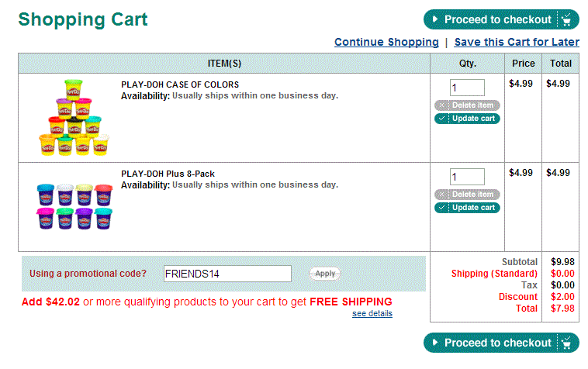
Task: Click PLAY-DOH CASE OF COLORS product title
Action: pos(180,84)
